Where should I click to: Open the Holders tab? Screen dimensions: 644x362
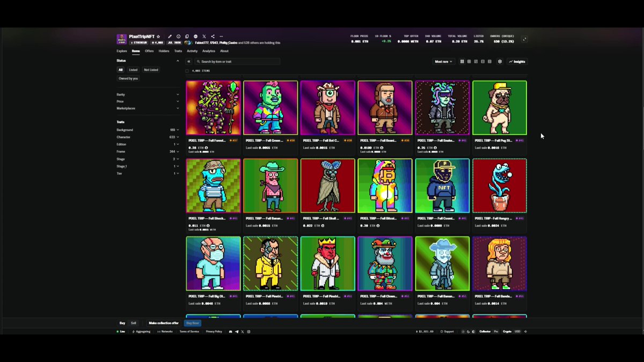coord(164,51)
